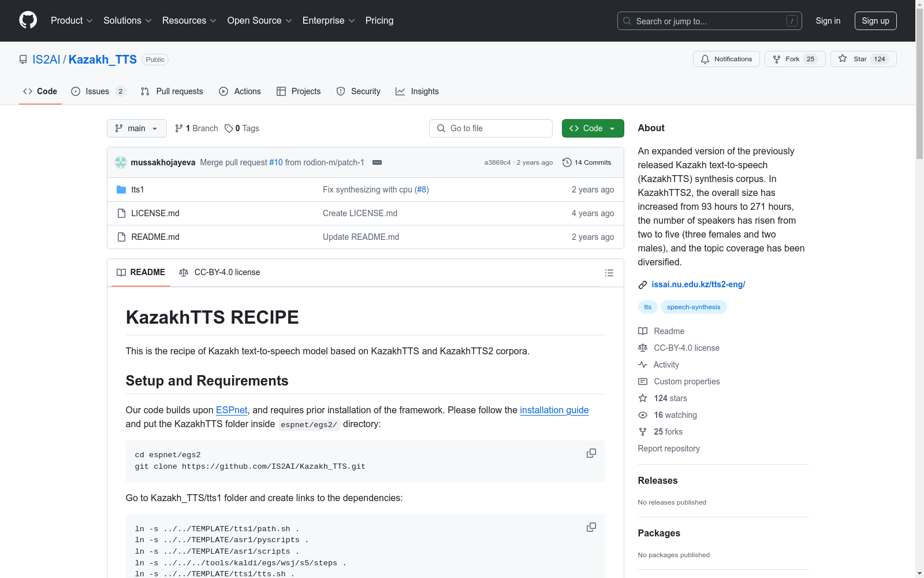Screen dimensions: 924x578
Task: Click the Sign up button
Action: pyautogui.click(x=875, y=21)
